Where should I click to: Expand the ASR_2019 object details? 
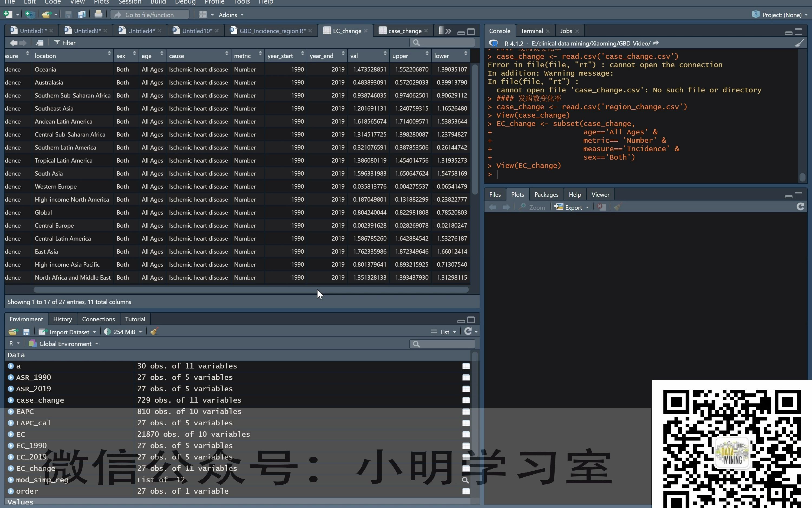tap(11, 389)
